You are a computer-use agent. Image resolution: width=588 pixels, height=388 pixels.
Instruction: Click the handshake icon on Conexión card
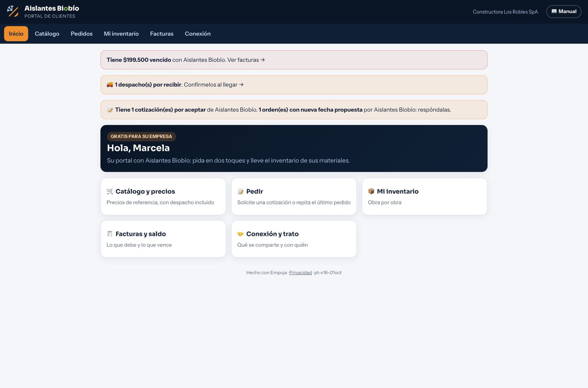pyautogui.click(x=241, y=234)
